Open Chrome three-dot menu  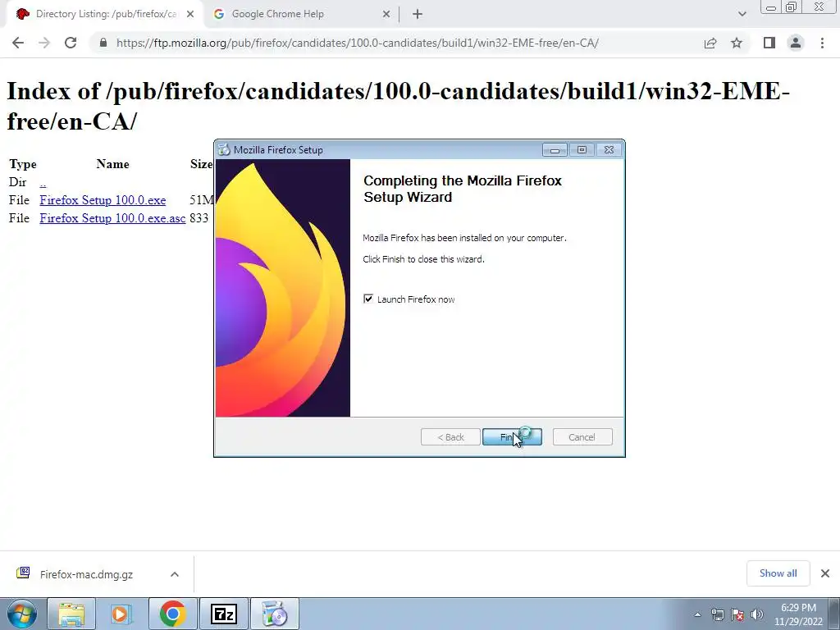pos(822,43)
